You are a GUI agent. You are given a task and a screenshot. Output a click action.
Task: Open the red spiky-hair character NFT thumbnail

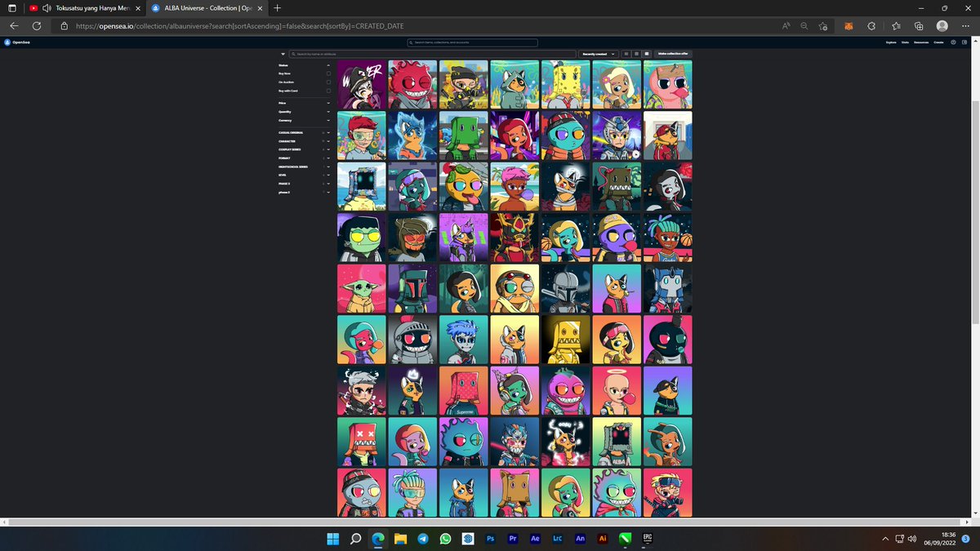click(x=412, y=84)
